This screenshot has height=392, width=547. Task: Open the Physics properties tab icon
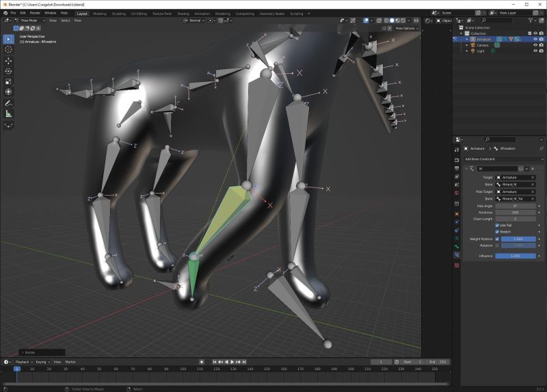457,222
